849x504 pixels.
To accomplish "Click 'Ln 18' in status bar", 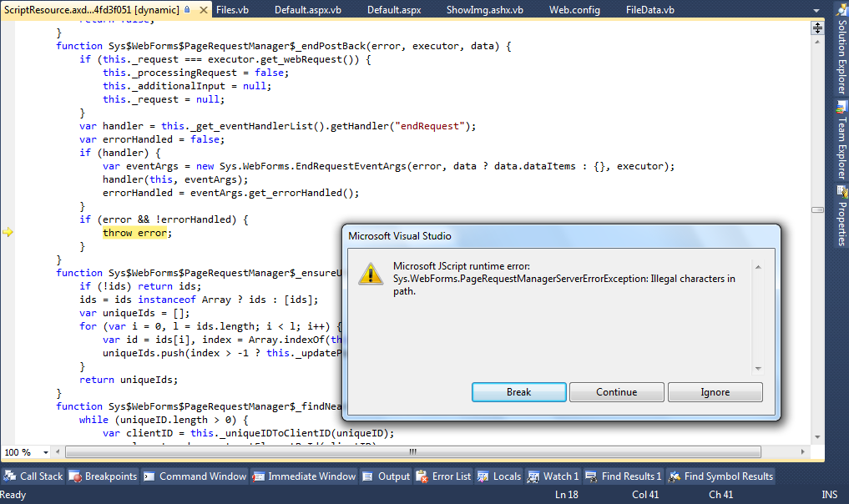I will [566, 494].
